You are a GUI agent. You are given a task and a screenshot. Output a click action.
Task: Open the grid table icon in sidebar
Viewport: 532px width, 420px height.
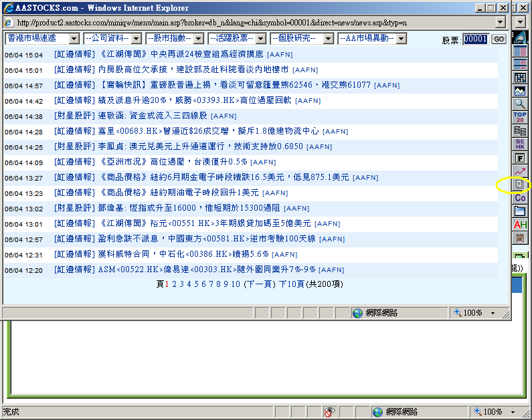(520, 78)
